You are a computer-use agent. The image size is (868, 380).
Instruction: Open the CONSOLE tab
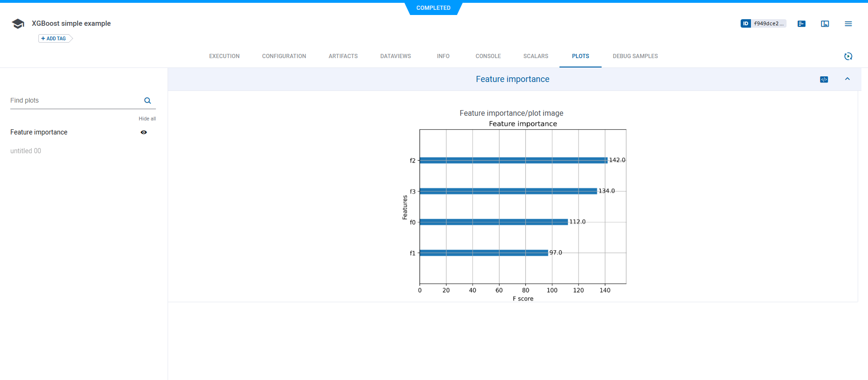(488, 56)
